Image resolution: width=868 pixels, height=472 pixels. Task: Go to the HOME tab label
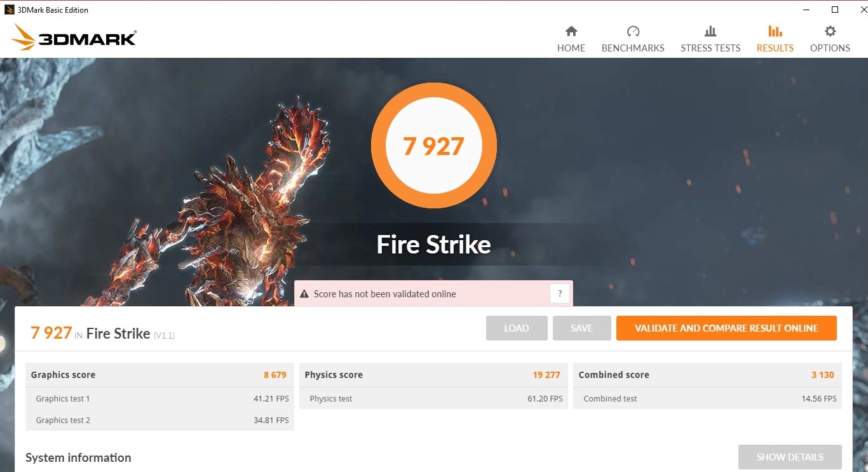tap(571, 48)
